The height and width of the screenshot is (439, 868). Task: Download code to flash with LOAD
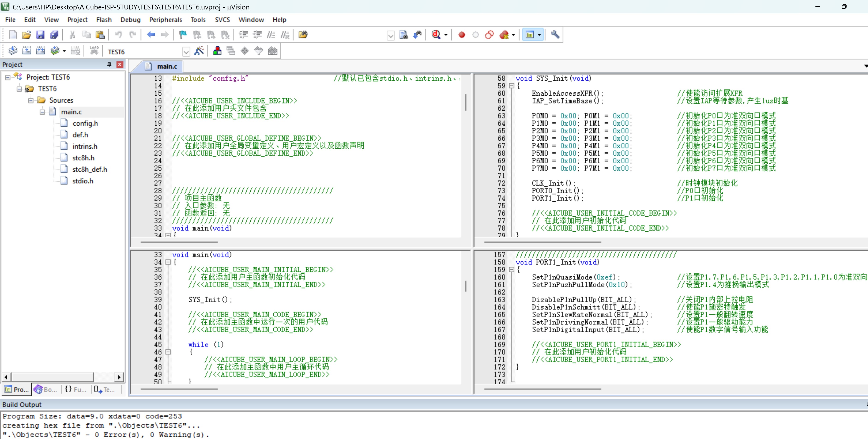(x=94, y=51)
